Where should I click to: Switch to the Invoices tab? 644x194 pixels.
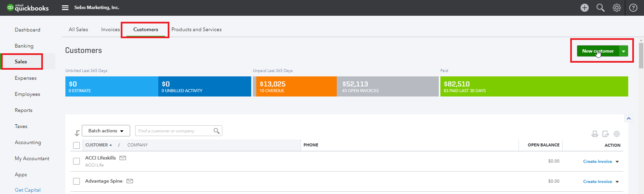[111, 29]
